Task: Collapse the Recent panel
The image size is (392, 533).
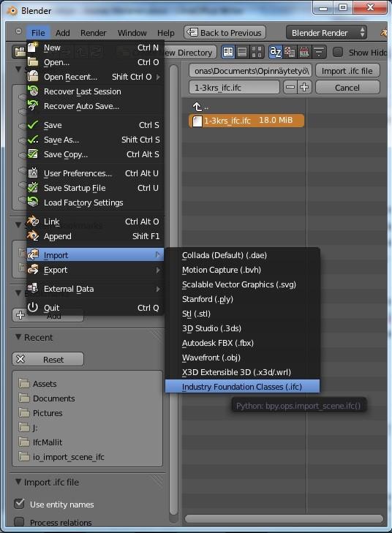Action: [18, 337]
